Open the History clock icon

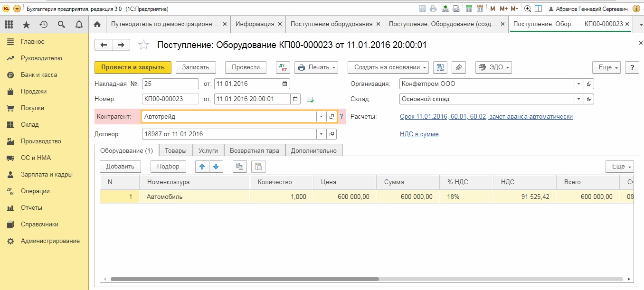[x=44, y=24]
